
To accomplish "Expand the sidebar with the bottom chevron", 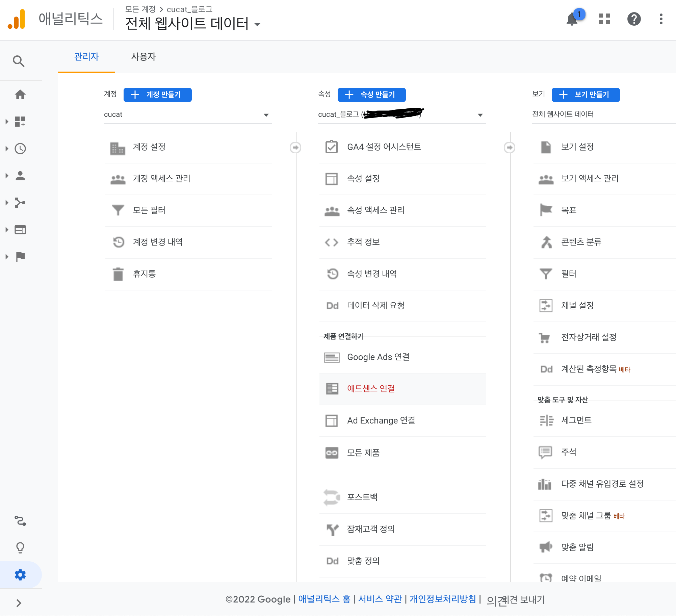I will [x=19, y=603].
